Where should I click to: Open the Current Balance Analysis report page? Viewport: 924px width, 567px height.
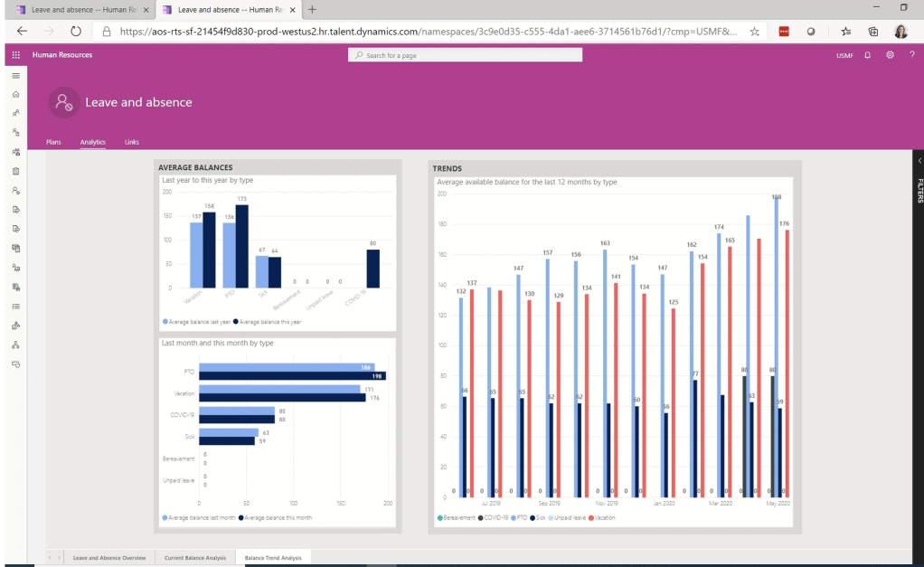point(194,558)
